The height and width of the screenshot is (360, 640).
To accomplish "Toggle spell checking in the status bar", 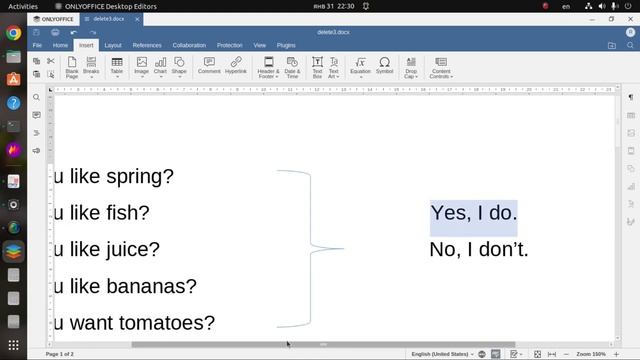I will (x=496, y=354).
